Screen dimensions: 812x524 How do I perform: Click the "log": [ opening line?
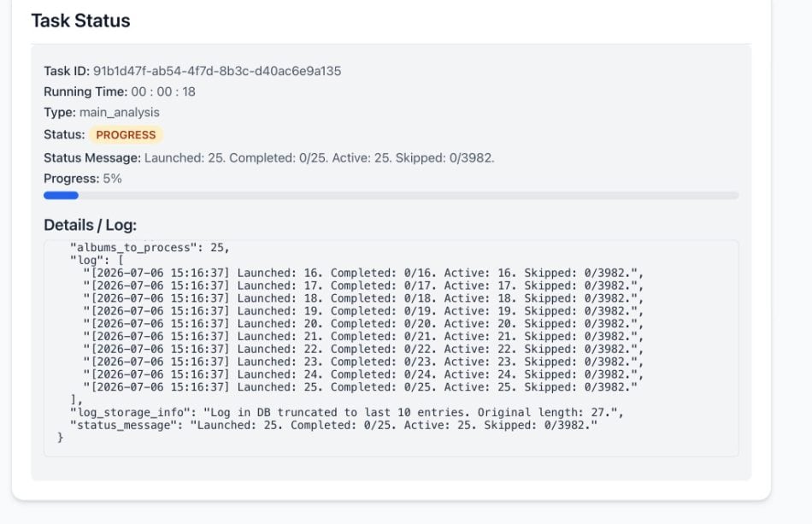(97, 260)
